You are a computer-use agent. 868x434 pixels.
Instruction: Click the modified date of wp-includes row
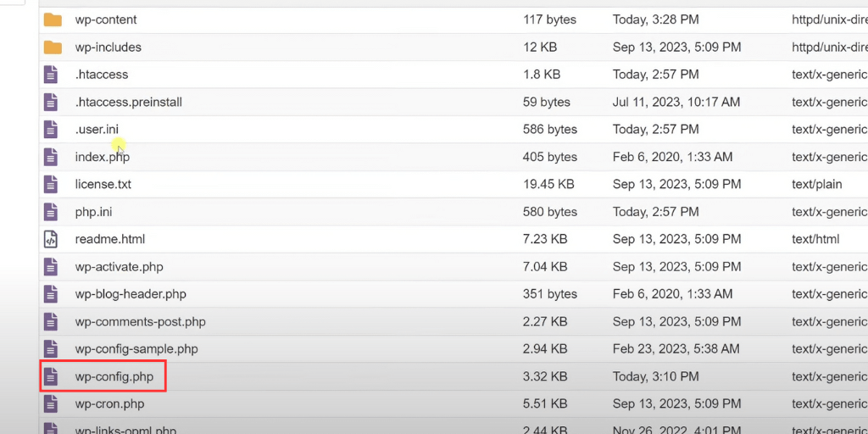[x=676, y=47]
